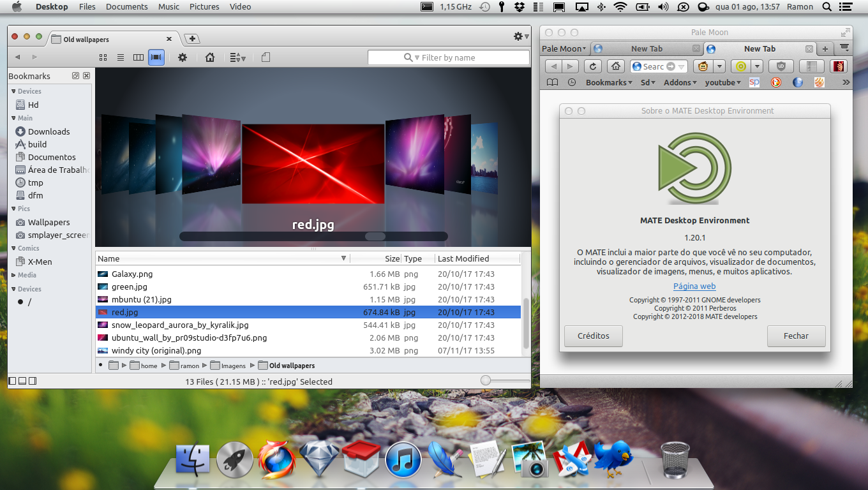Viewport: 868px width, 490px height.
Task: Open browser history clock icon
Action: (572, 82)
